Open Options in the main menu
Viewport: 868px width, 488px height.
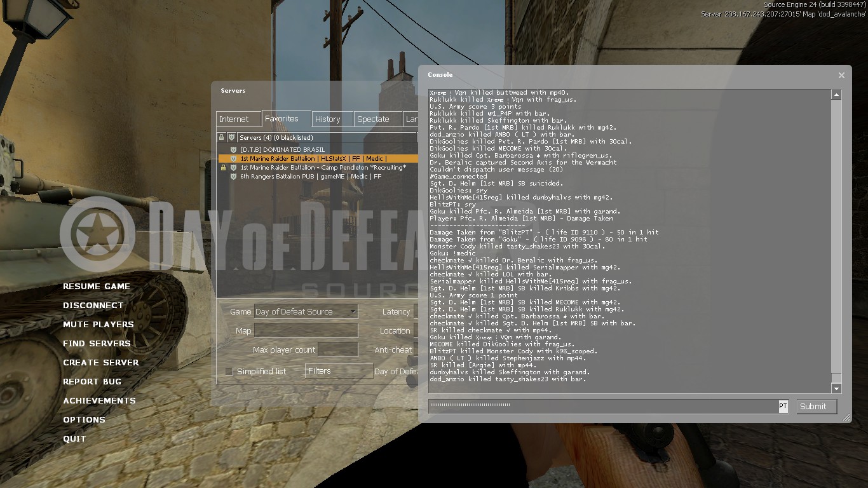(x=84, y=420)
